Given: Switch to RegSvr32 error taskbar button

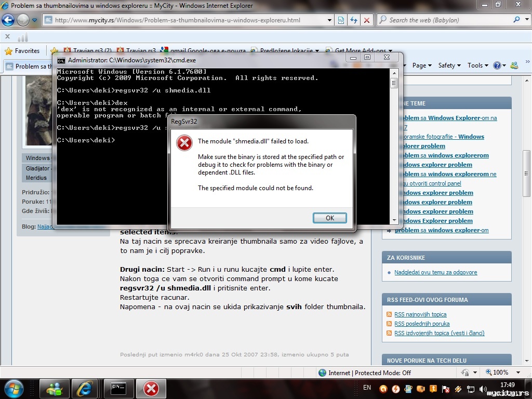Looking at the screenshot, I should point(151,389).
